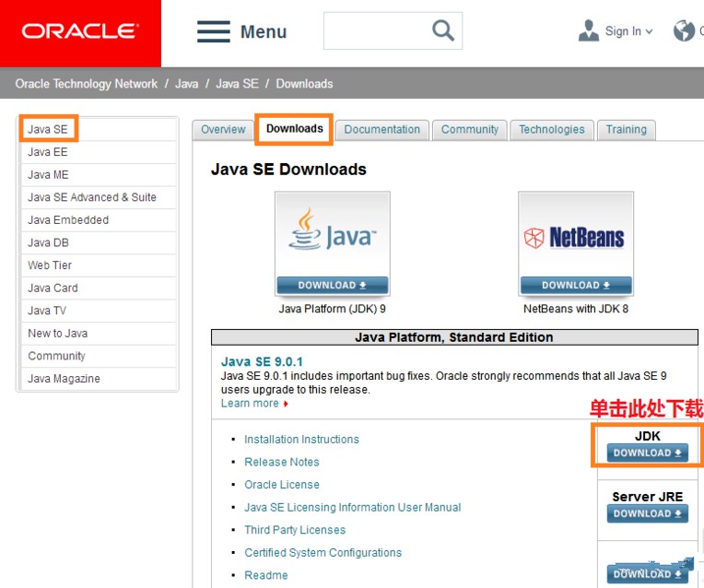Follow the Learn more link

(x=251, y=404)
